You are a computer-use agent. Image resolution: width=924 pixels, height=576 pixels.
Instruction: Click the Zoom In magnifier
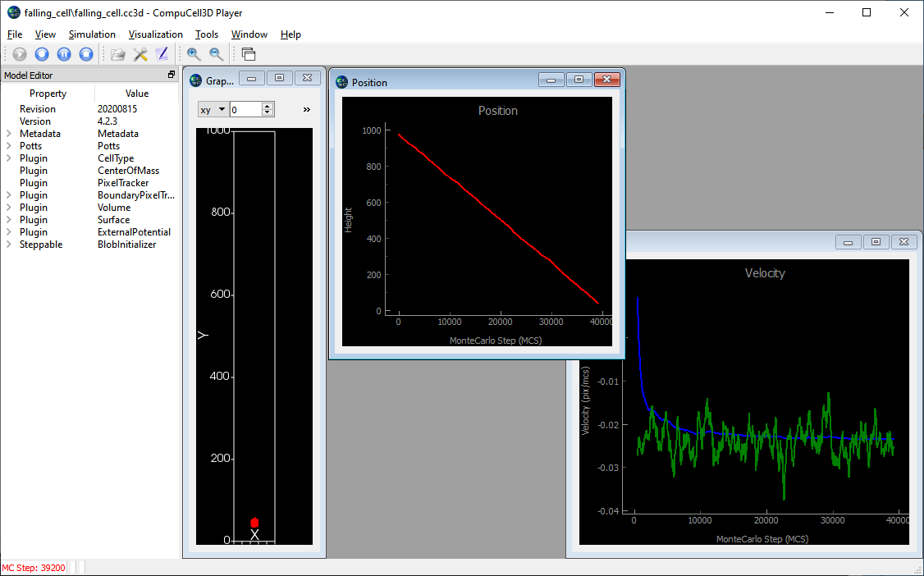(x=194, y=54)
